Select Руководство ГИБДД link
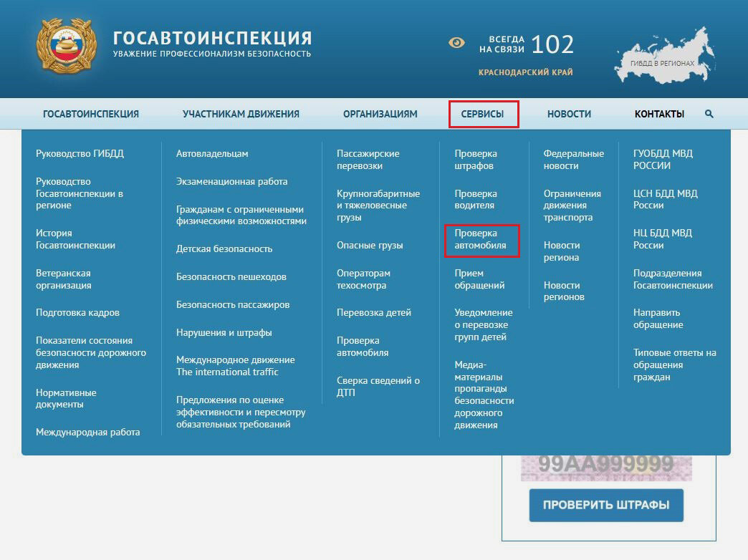This screenshot has width=748, height=560. pyautogui.click(x=80, y=153)
